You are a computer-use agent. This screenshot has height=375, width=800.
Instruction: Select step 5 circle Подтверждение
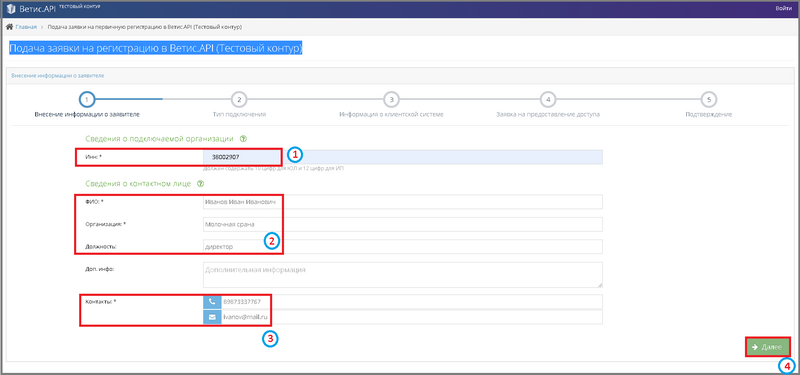pyautogui.click(x=709, y=99)
